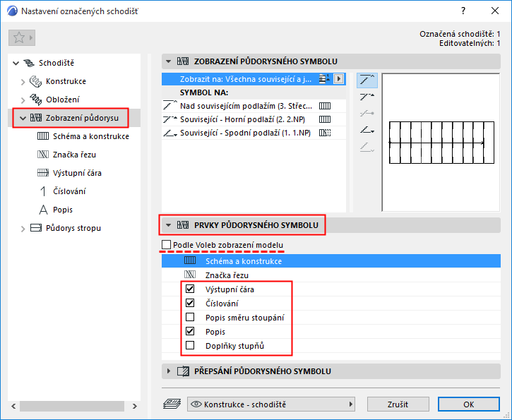512x420 pixels.
Task: Open Číslování tree page
Action: (x=69, y=191)
